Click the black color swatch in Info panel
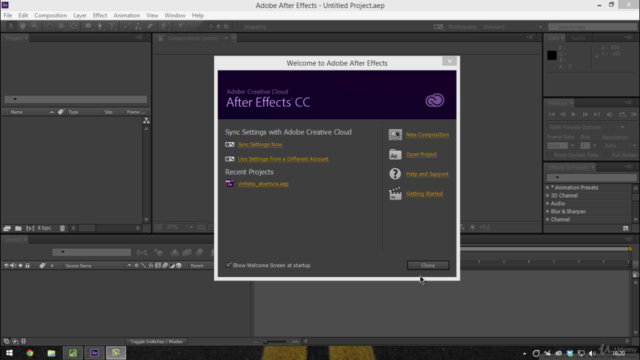640x360 pixels. click(552, 55)
